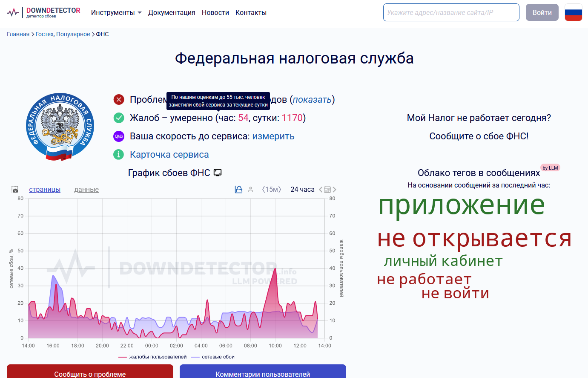Toggle the сетевые сбои legend series
588x378 pixels.
click(213, 357)
